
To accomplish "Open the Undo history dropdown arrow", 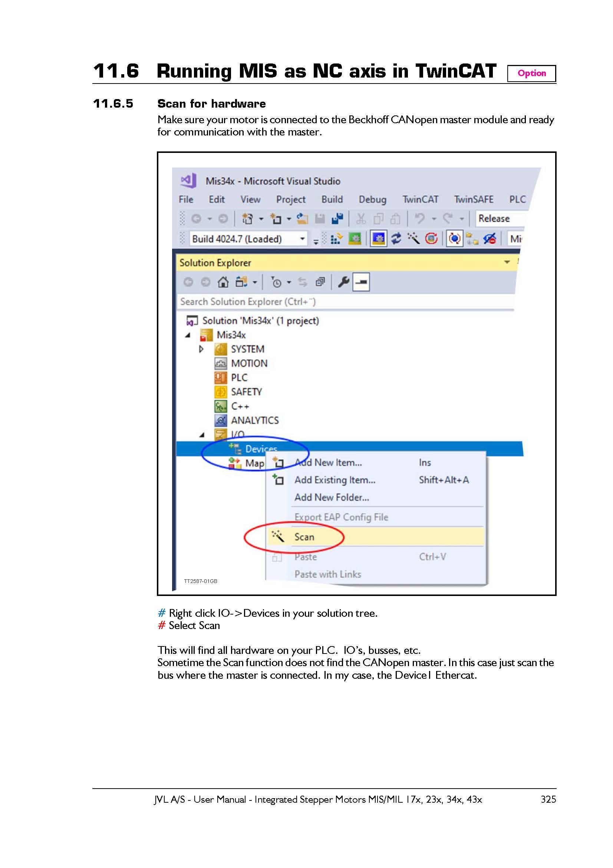I will [434, 219].
